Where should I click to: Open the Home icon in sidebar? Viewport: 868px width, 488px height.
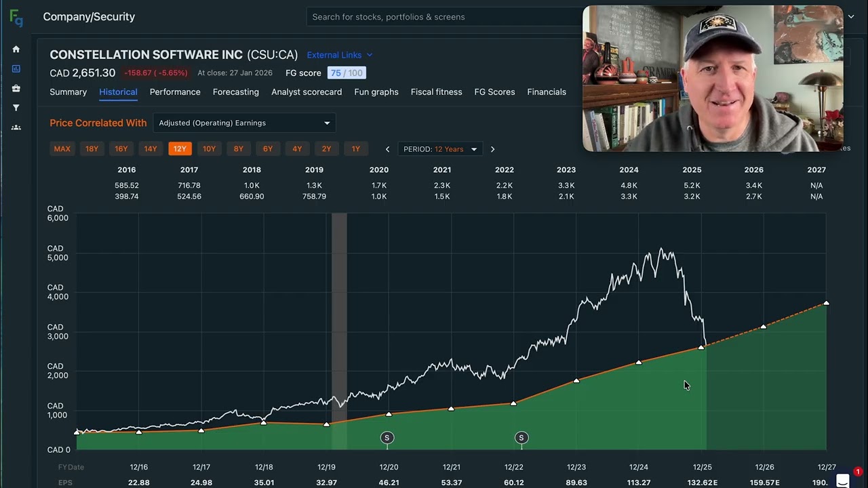(x=16, y=49)
